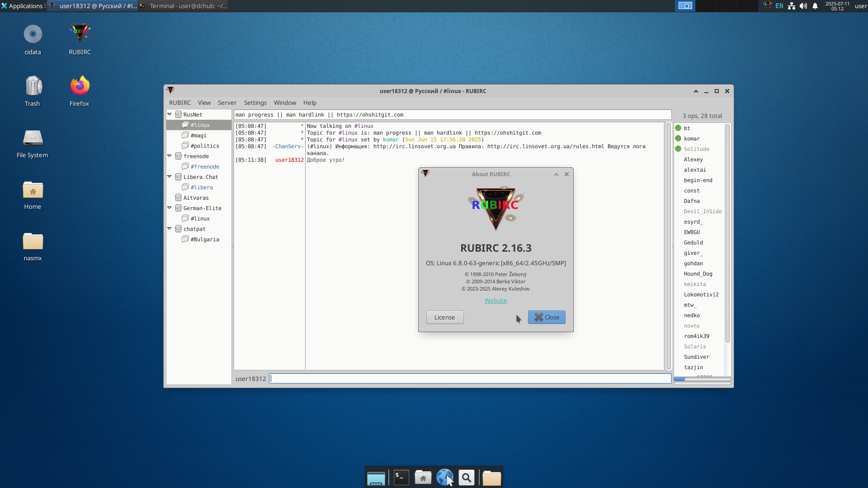Select #politics channel in the tree
868x488 pixels.
click(205, 145)
